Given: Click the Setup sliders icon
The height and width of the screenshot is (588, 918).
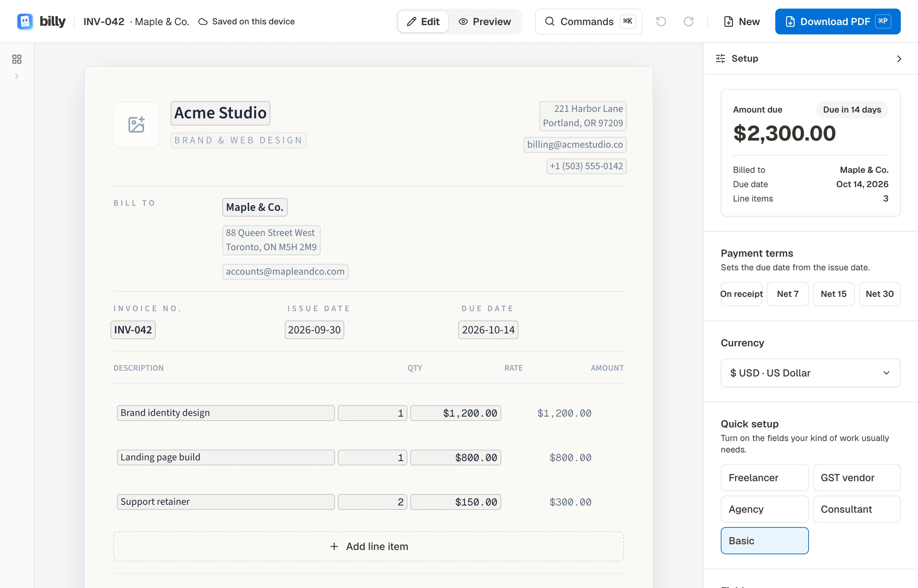Looking at the screenshot, I should (720, 58).
